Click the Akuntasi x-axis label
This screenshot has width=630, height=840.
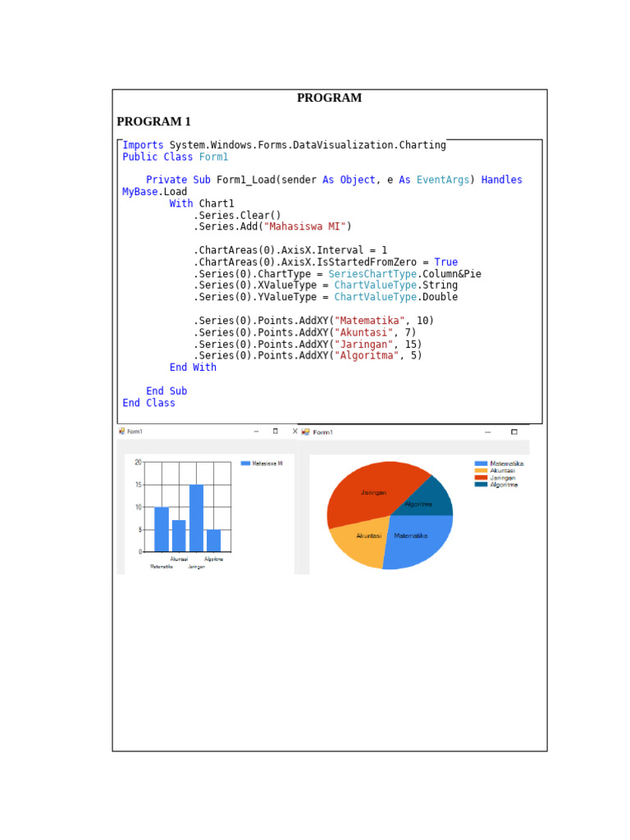pos(179,559)
